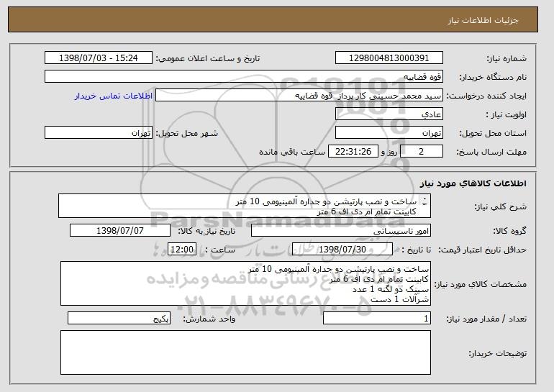Screen dimensions: 554x392
Task: Select the label شهر محل تحویل
Action: point(187,133)
